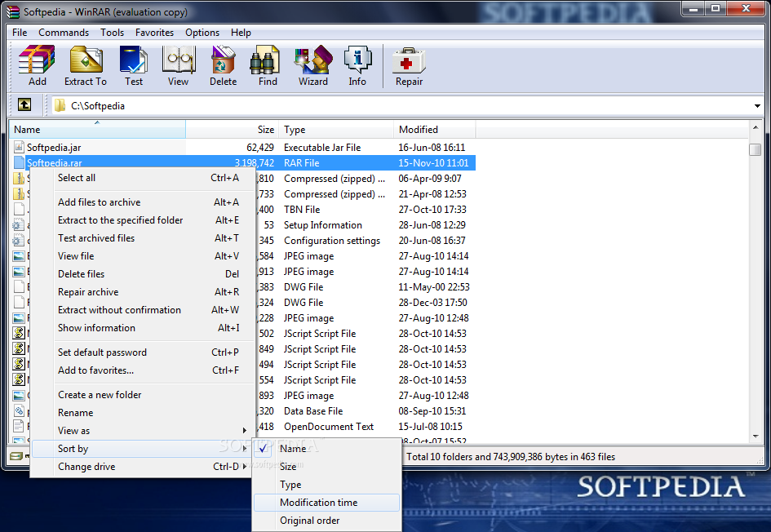
Task: Click the Data Base File type cell
Action: coord(313,411)
